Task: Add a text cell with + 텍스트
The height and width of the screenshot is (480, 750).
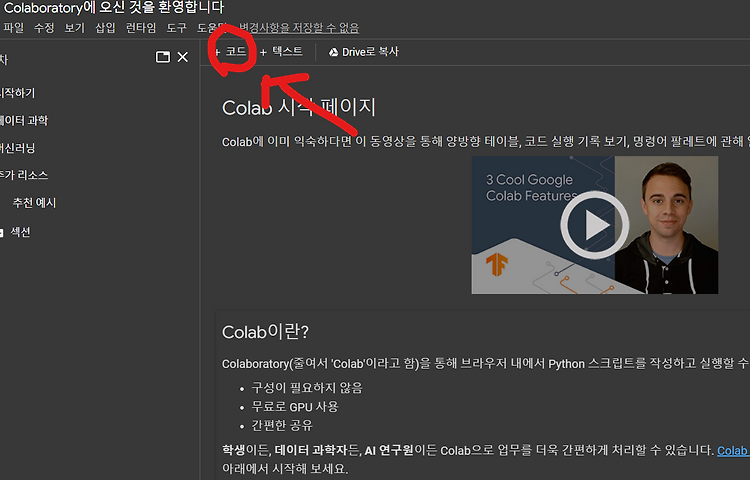Action: (x=281, y=51)
